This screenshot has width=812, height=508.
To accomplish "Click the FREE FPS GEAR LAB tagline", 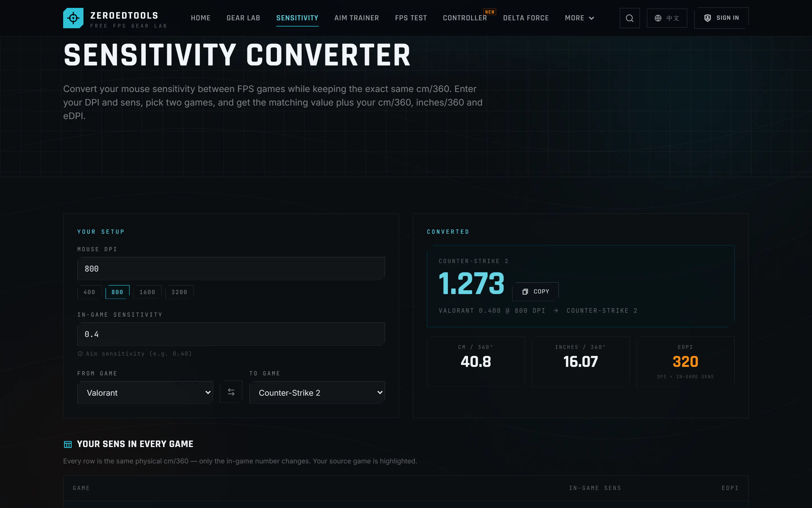I will 128,26.
